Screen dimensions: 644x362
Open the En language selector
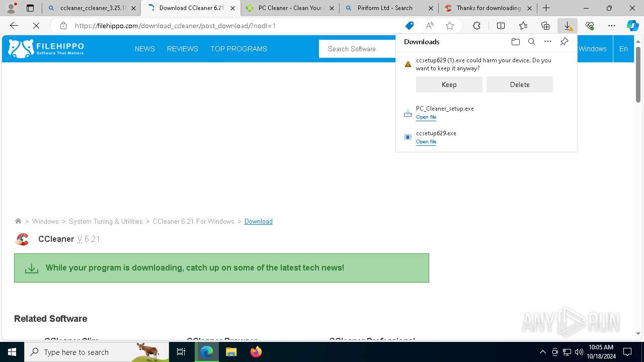pos(623,49)
